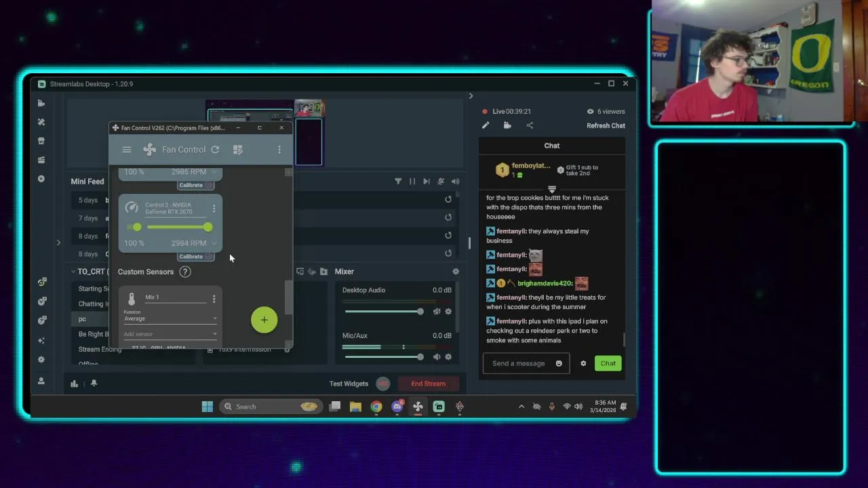Open Fan Control header three-dot menu
The height and width of the screenshot is (488, 868).
[x=279, y=150]
